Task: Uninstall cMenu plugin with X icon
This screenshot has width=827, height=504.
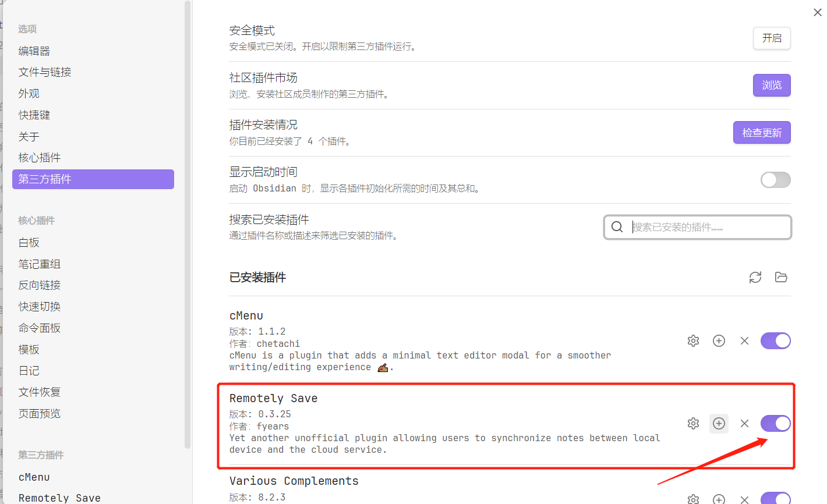Action: tap(744, 341)
